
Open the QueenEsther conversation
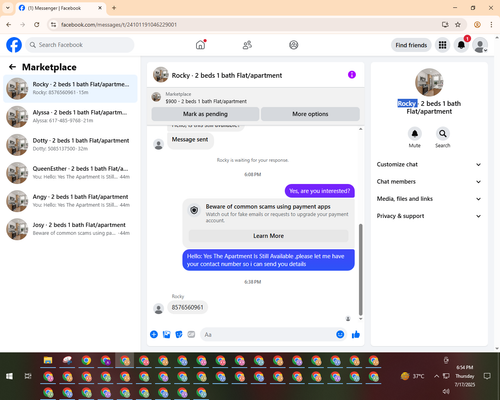pos(70,173)
